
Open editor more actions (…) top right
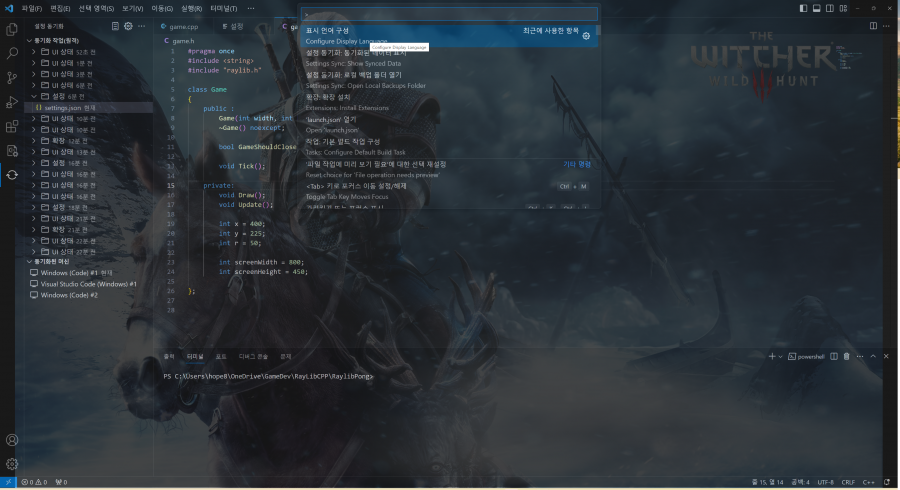point(886,26)
